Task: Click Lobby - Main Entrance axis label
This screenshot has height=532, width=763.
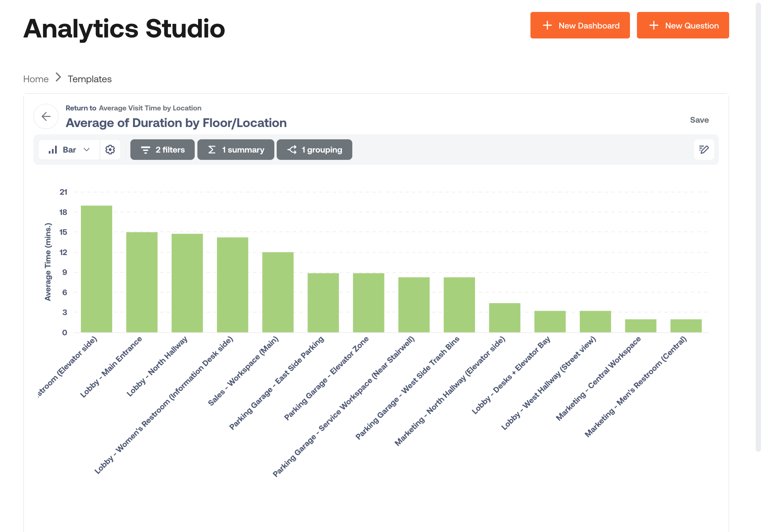Action: [x=111, y=367]
